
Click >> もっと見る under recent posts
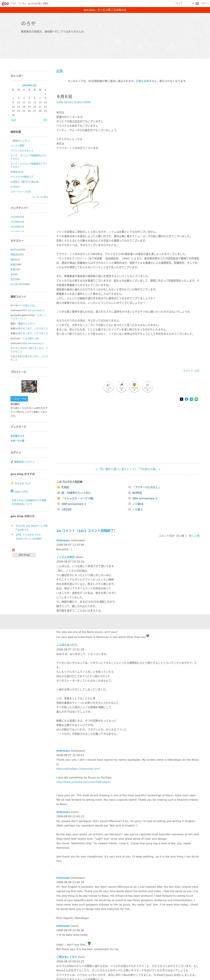[40, 197]
